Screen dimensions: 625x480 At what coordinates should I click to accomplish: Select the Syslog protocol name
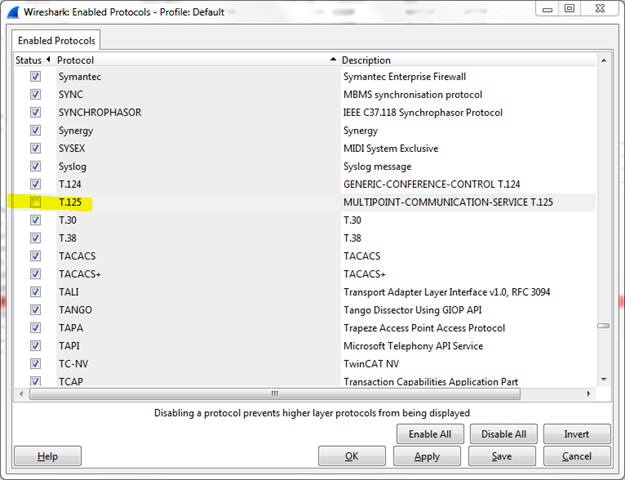pyautogui.click(x=73, y=166)
